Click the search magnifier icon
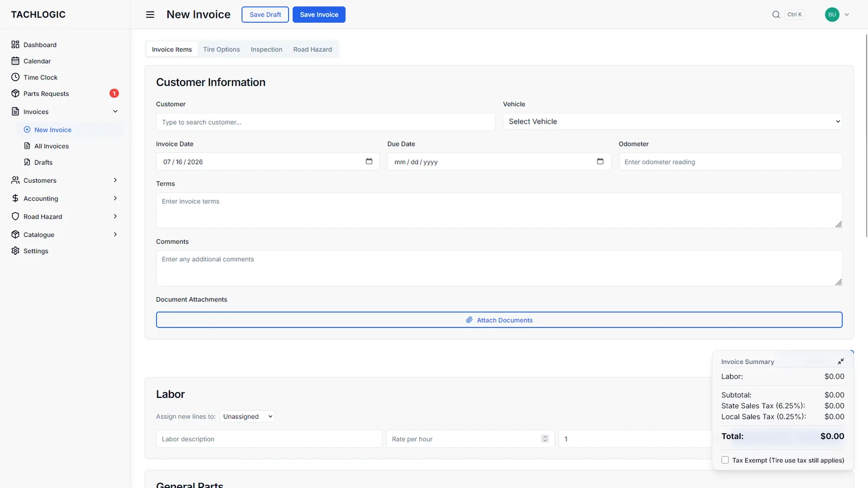Viewport: 868px width, 488px height. point(776,15)
